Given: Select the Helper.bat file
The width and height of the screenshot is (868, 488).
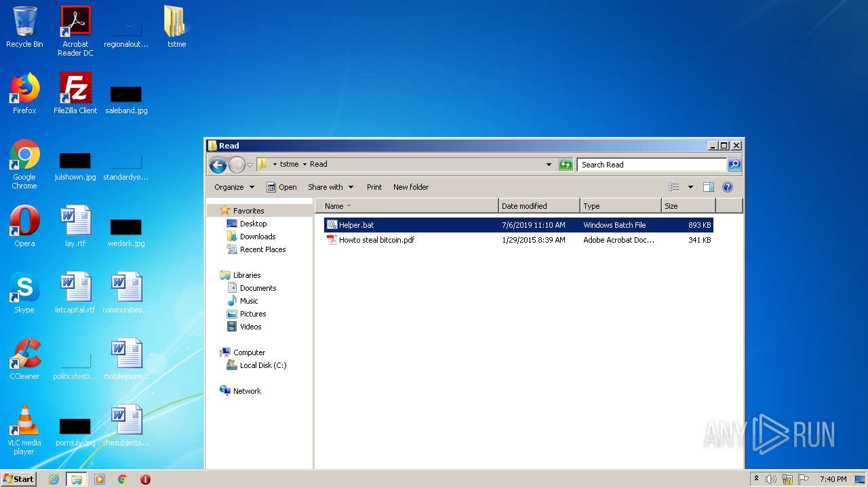Looking at the screenshot, I should click(x=519, y=225).
